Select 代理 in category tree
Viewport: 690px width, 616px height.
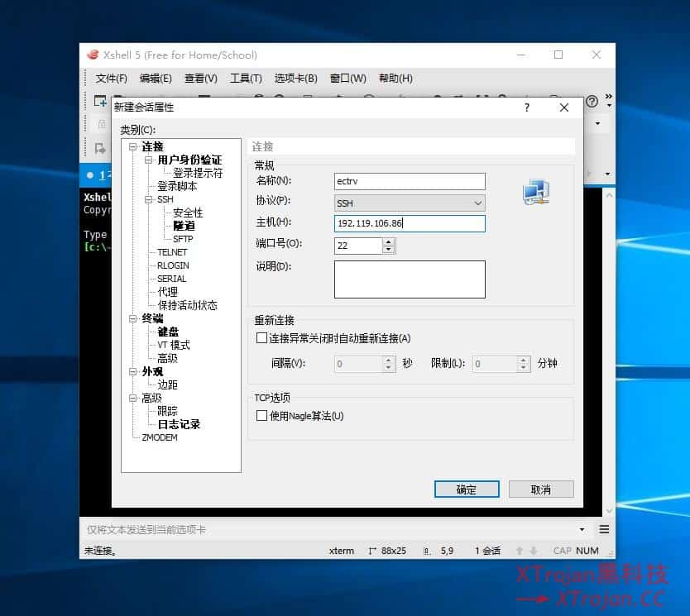coord(168,292)
